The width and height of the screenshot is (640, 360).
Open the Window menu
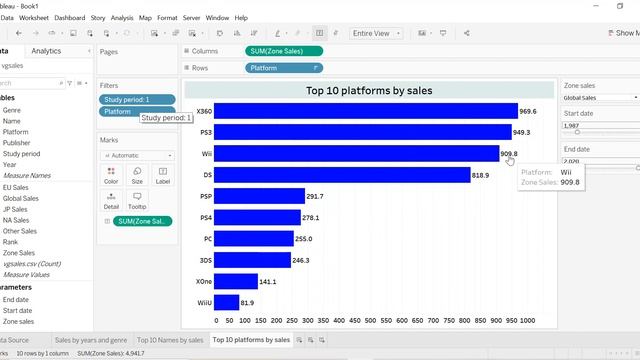217,18
